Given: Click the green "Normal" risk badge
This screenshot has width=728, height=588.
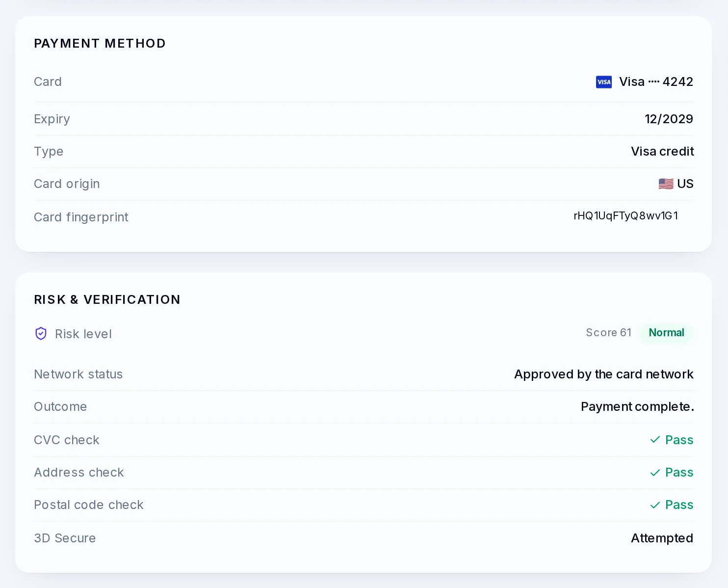Looking at the screenshot, I should pos(666,333).
